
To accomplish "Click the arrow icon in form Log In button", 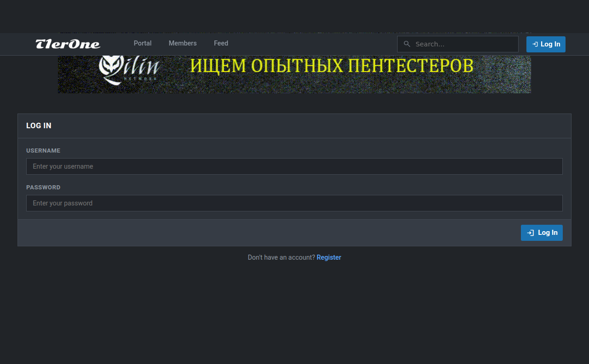I will (x=530, y=233).
